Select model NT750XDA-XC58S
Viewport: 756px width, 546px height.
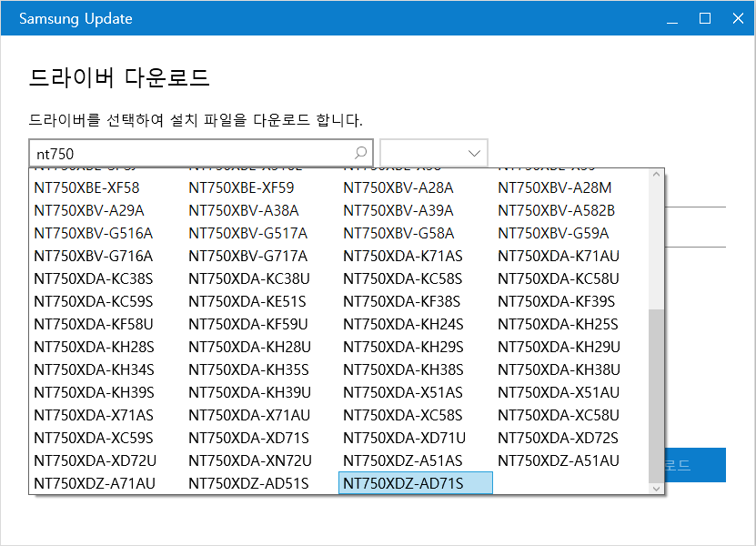click(x=403, y=414)
